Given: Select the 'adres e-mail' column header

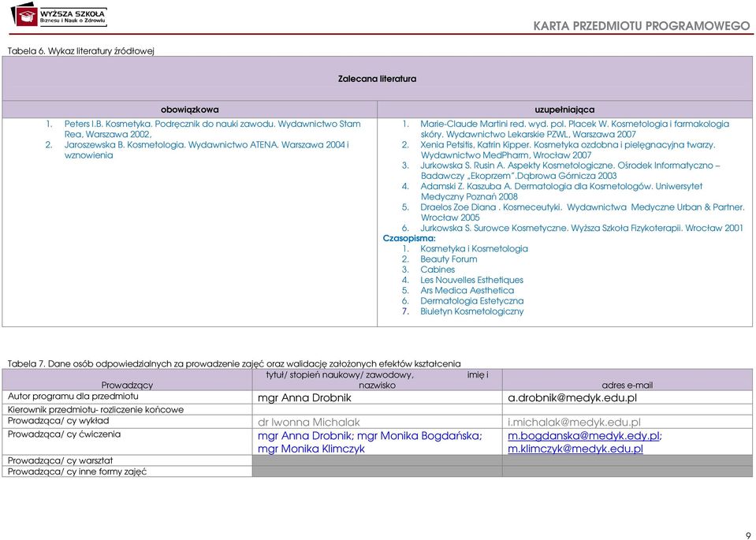Looking at the screenshot, I should 627,385.
